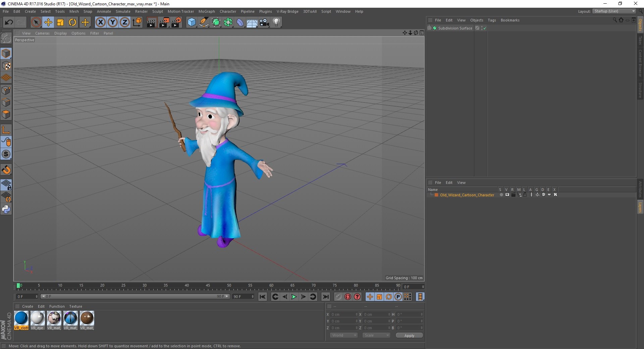Toggle Solo dot for Old_Wizard layer
The image size is (644, 349).
click(x=501, y=195)
